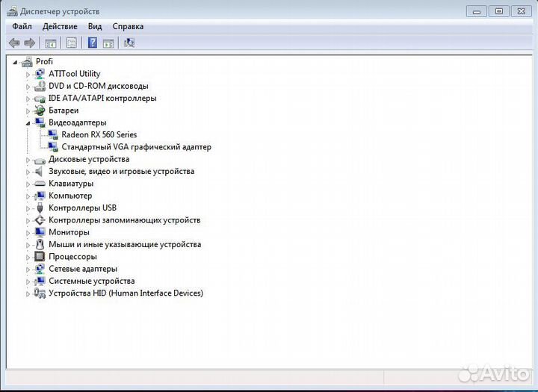Select the ATITool Utility item
538x392 pixels.
(74, 74)
